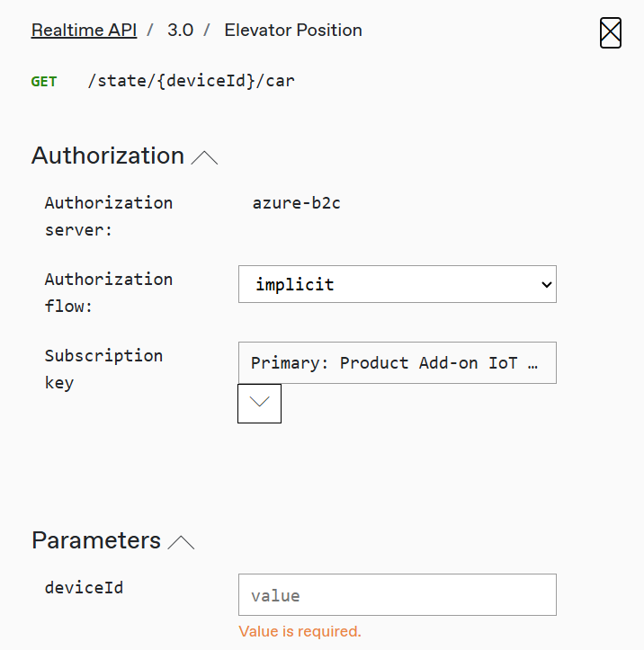644x650 pixels.
Task: Collapse the Authorization section chevron
Action: (205, 158)
